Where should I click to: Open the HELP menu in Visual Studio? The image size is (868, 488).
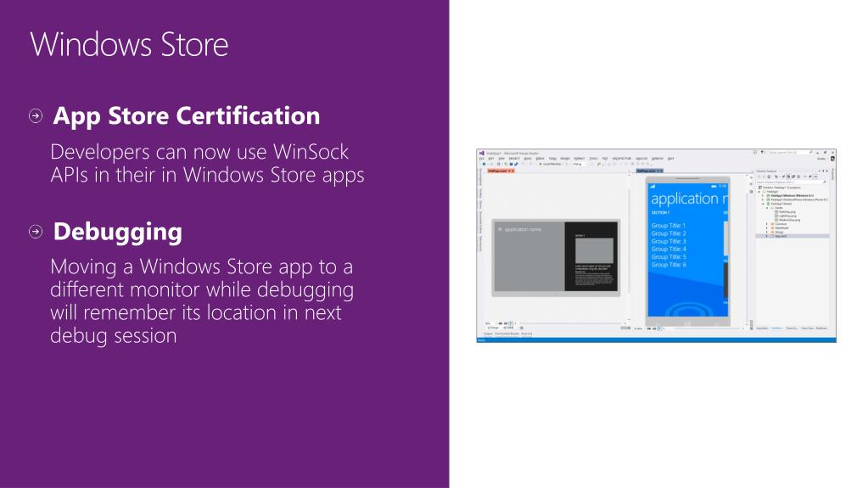click(670, 159)
